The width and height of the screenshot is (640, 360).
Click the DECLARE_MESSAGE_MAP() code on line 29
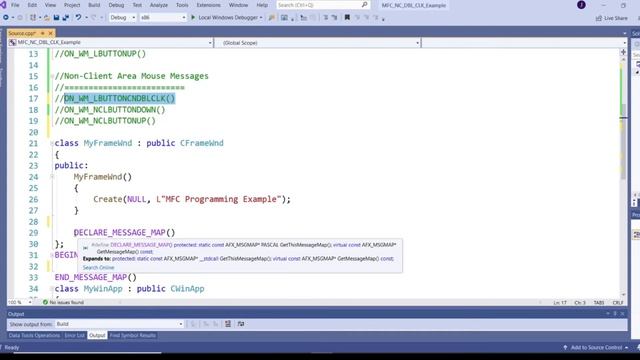124,233
